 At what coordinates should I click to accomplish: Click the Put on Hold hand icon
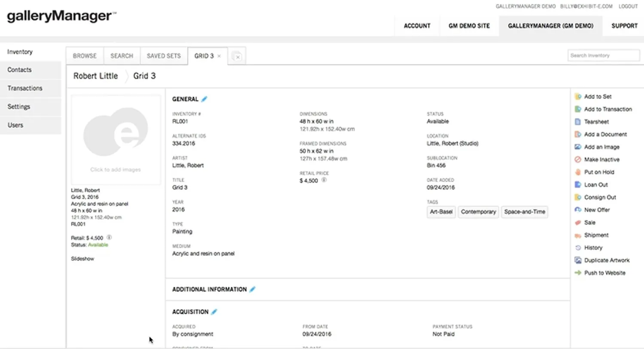578,172
